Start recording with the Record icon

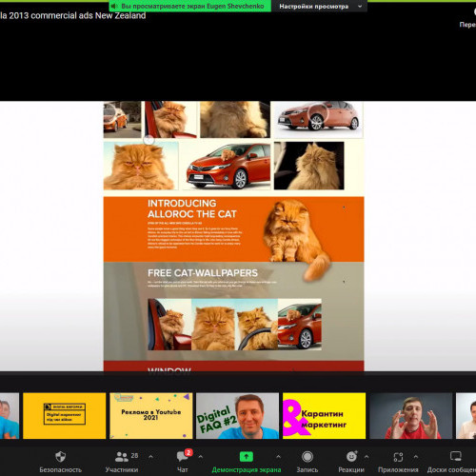307,457
